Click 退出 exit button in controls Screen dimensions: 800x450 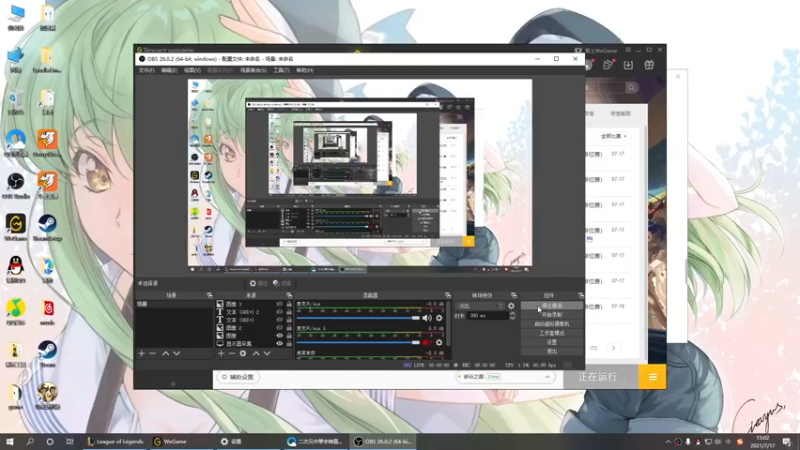coord(552,352)
